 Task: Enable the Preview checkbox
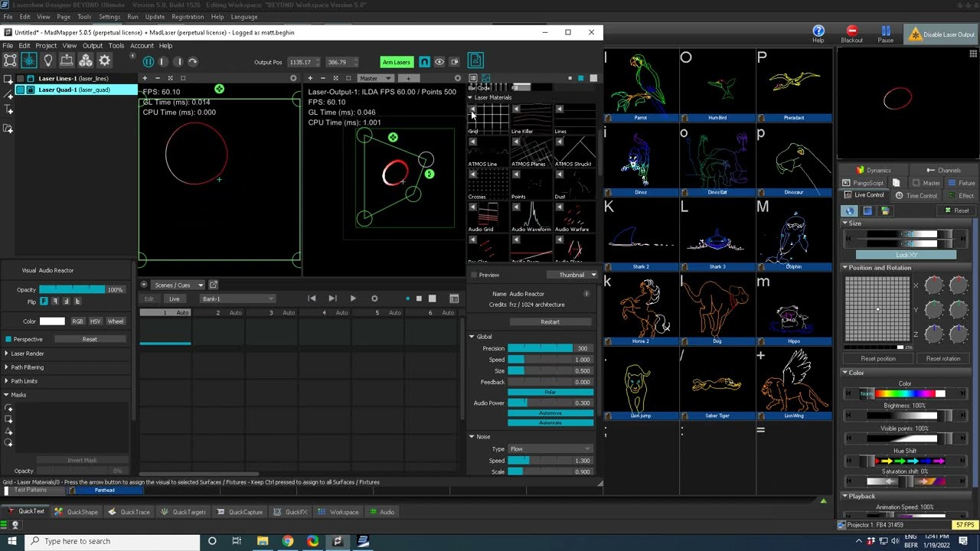(x=473, y=275)
